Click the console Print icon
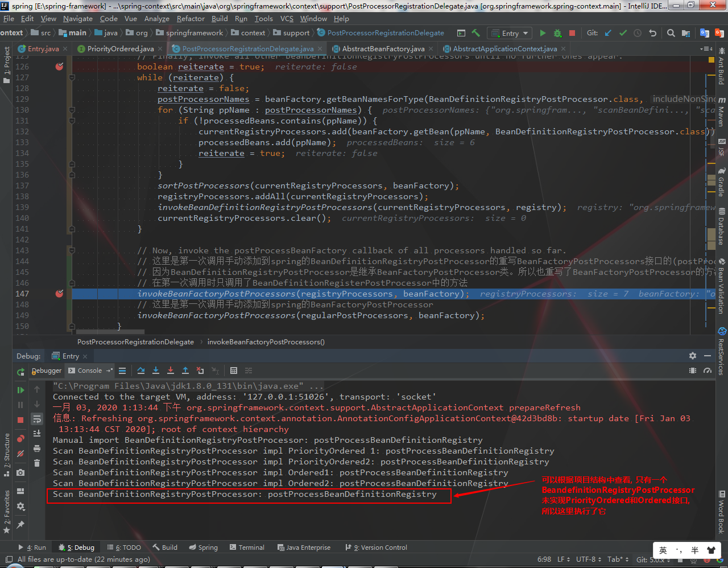 [x=37, y=448]
